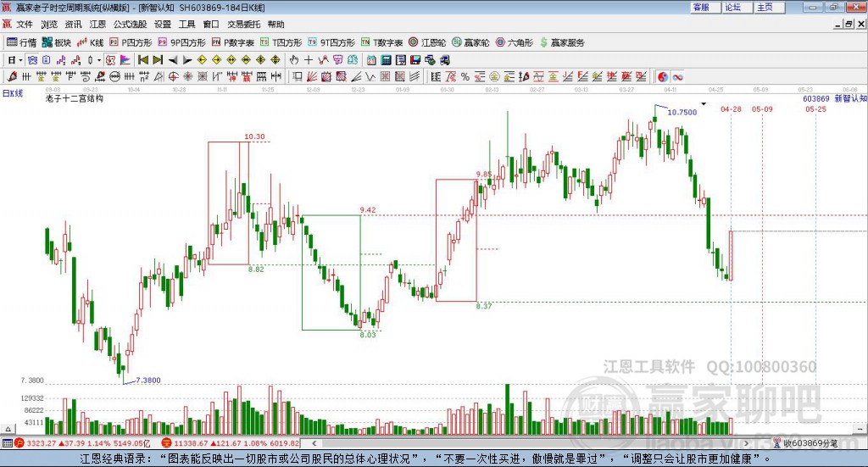
Task: Open the 帮助 menu
Action: [x=275, y=25]
